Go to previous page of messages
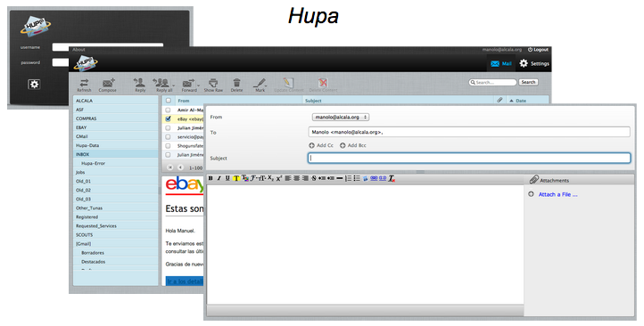The height and width of the screenshot is (326, 644). click(x=180, y=167)
